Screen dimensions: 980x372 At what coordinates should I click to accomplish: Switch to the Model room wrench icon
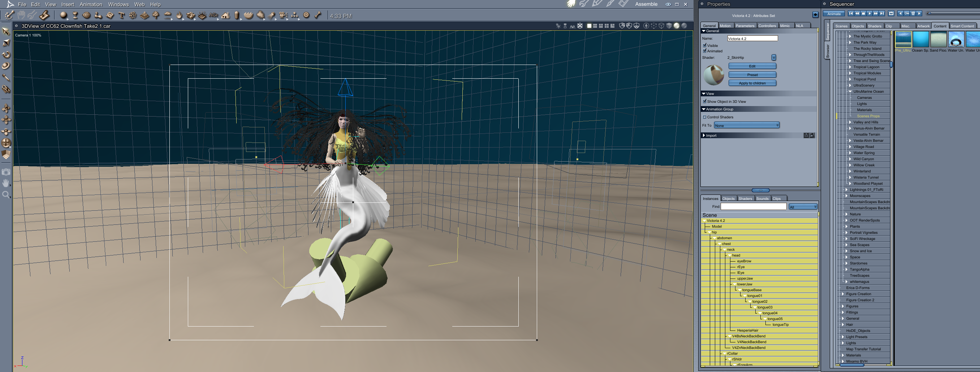click(584, 4)
